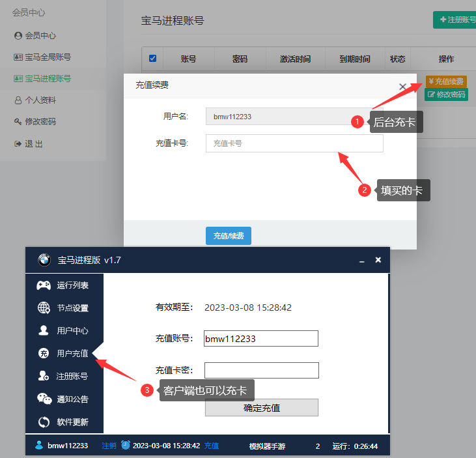Click the 充值 link in status bar
The width and height of the screenshot is (476, 458).
tap(212, 446)
